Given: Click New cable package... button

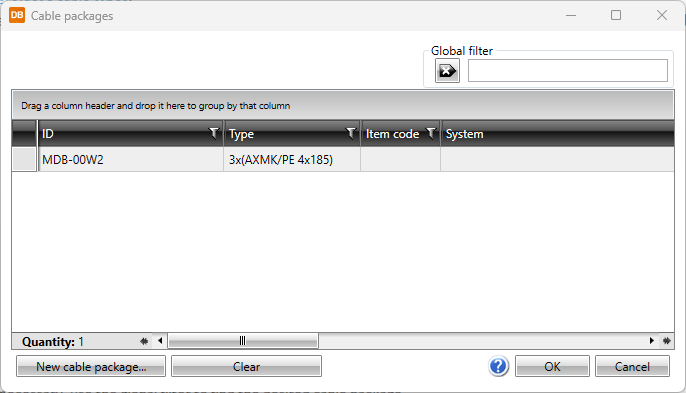Looking at the screenshot, I should click(91, 366).
